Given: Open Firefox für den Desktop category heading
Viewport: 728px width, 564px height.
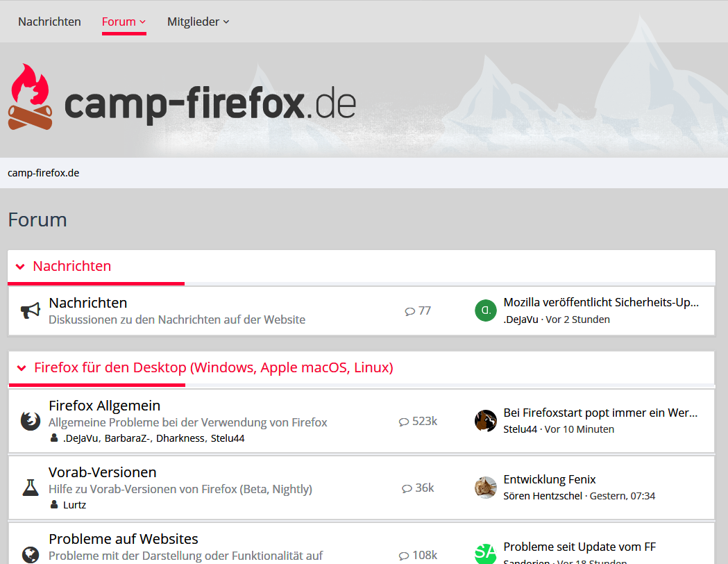Looking at the screenshot, I should pyautogui.click(x=214, y=367).
